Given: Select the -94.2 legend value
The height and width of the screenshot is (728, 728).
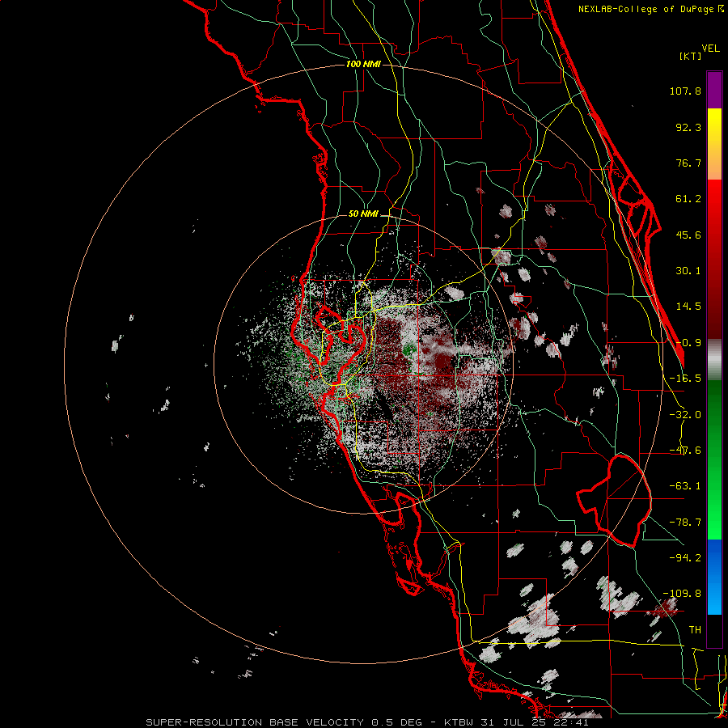Looking at the screenshot, I should [685, 558].
